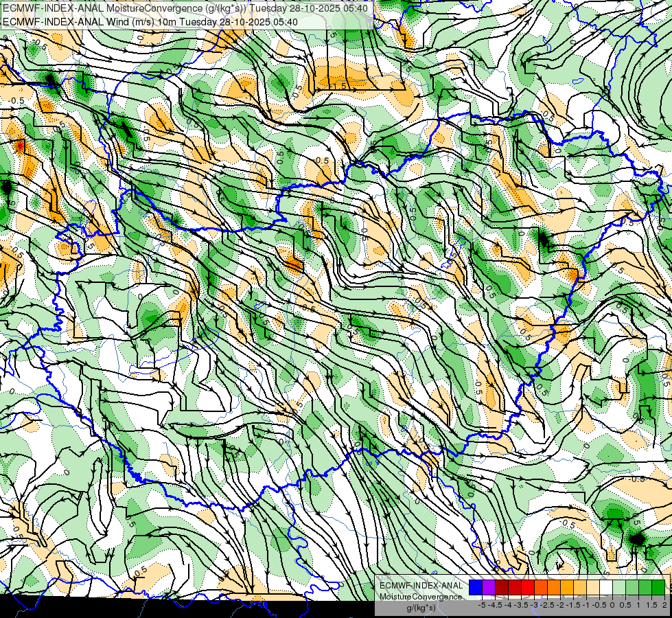
Task: Select the light orange swatch between -1.5 and -1
Action: pos(580,587)
